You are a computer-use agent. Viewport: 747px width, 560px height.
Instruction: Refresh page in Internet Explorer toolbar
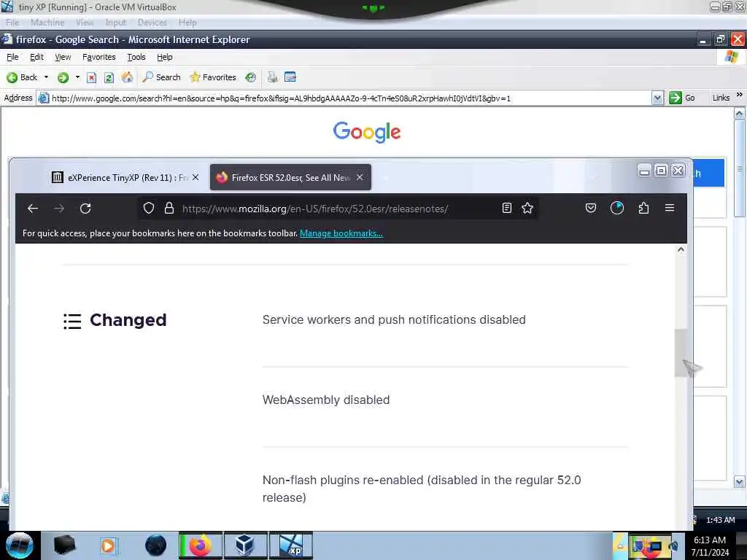coord(109,77)
